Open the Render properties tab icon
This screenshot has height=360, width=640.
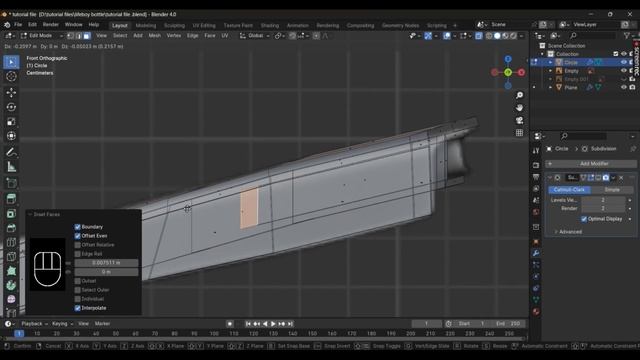[x=536, y=165]
